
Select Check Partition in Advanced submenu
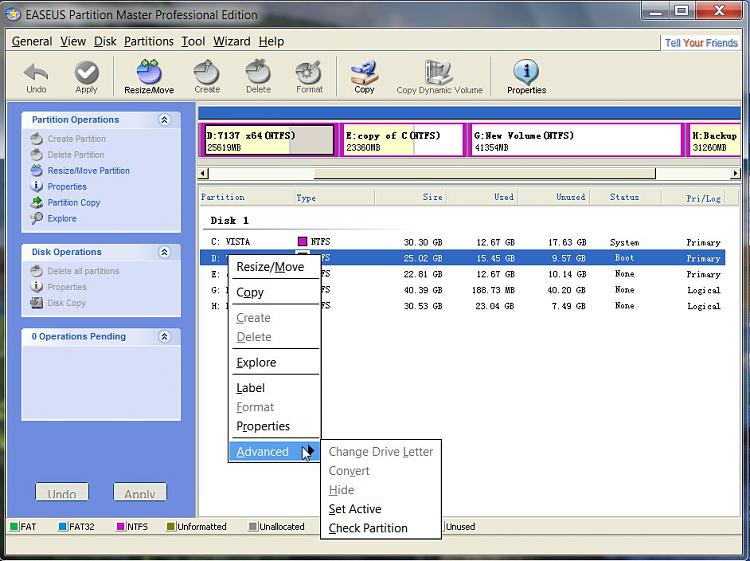[368, 528]
